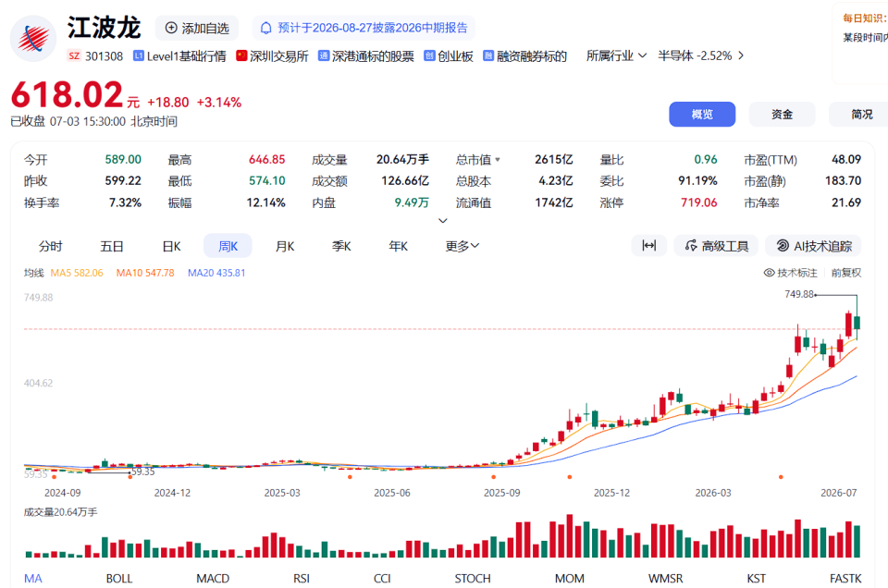The width and height of the screenshot is (888, 588).
Task: Click the 高级工具 button
Action: (x=716, y=246)
